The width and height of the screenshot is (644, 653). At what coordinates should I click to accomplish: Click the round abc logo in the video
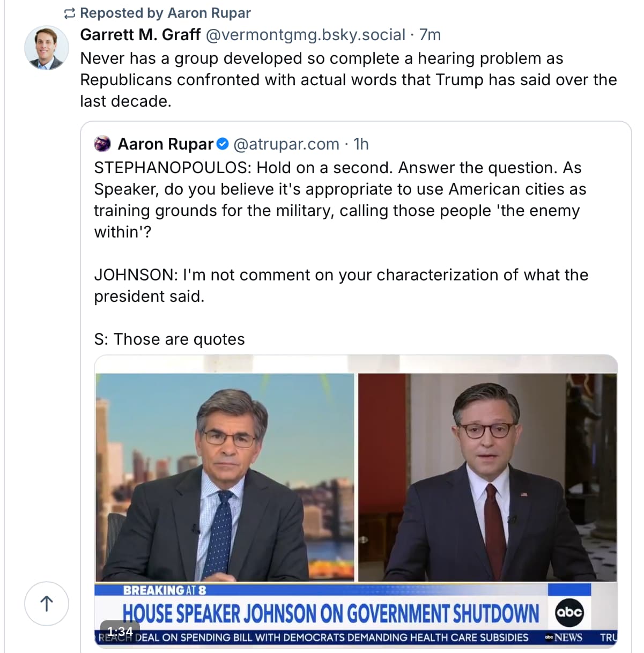tap(569, 612)
